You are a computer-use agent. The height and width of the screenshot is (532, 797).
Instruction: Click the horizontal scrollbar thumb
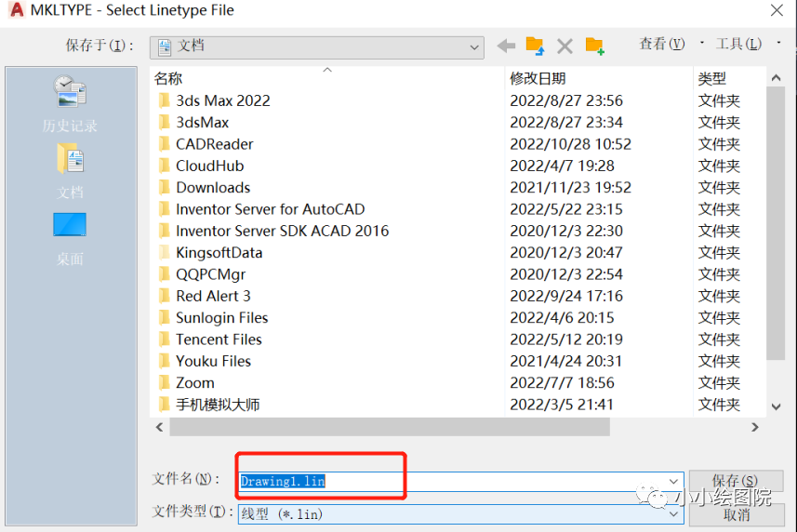pos(390,427)
